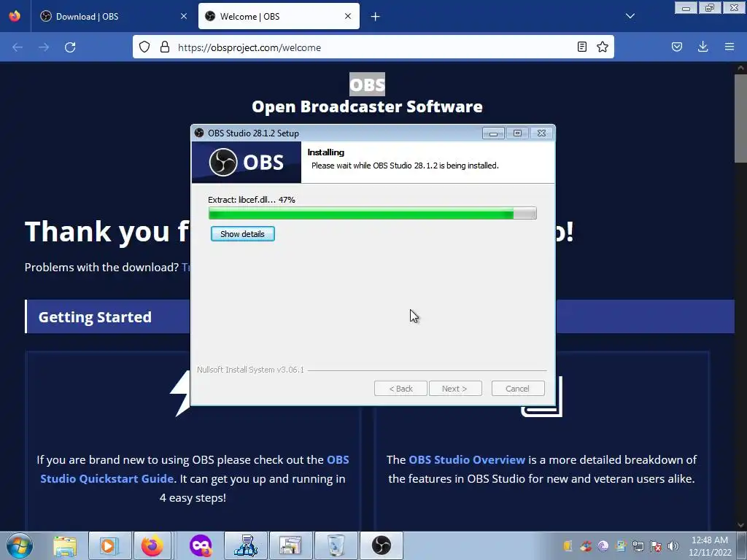Click the purple mask taskbar icon
The height and width of the screenshot is (560, 747).
click(x=200, y=545)
